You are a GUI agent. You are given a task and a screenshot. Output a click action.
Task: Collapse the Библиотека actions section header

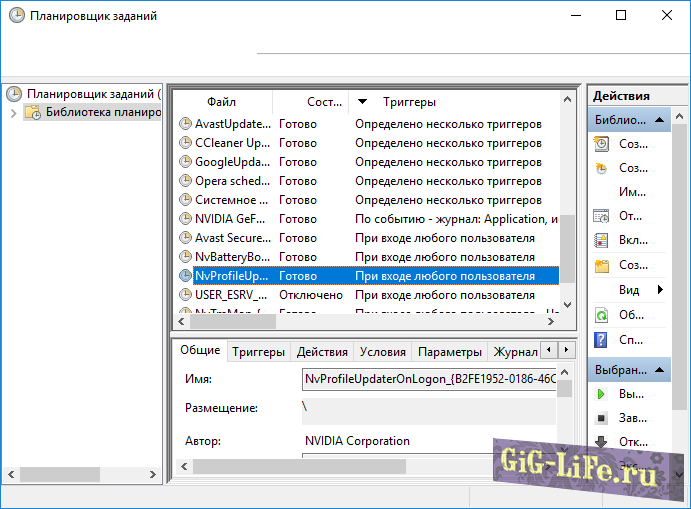click(x=664, y=120)
